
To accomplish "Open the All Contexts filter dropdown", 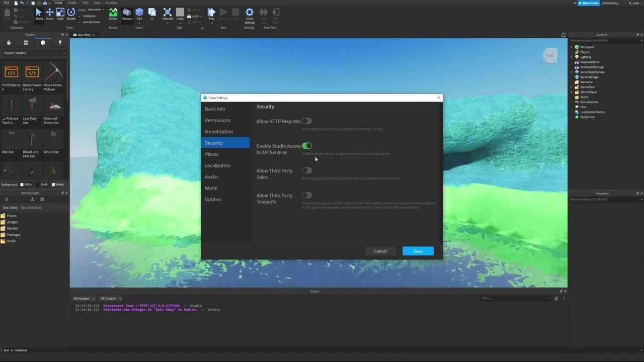I will pos(111,298).
